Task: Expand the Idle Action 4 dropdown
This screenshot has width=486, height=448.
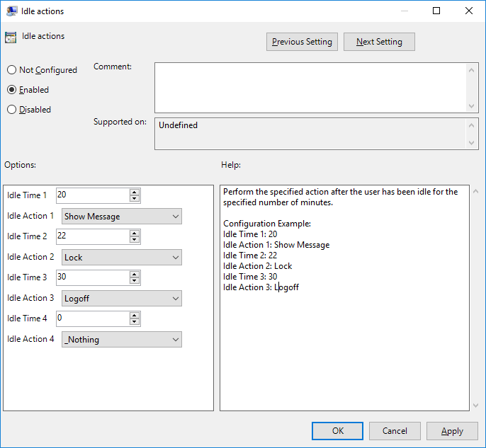Action: [122, 340]
